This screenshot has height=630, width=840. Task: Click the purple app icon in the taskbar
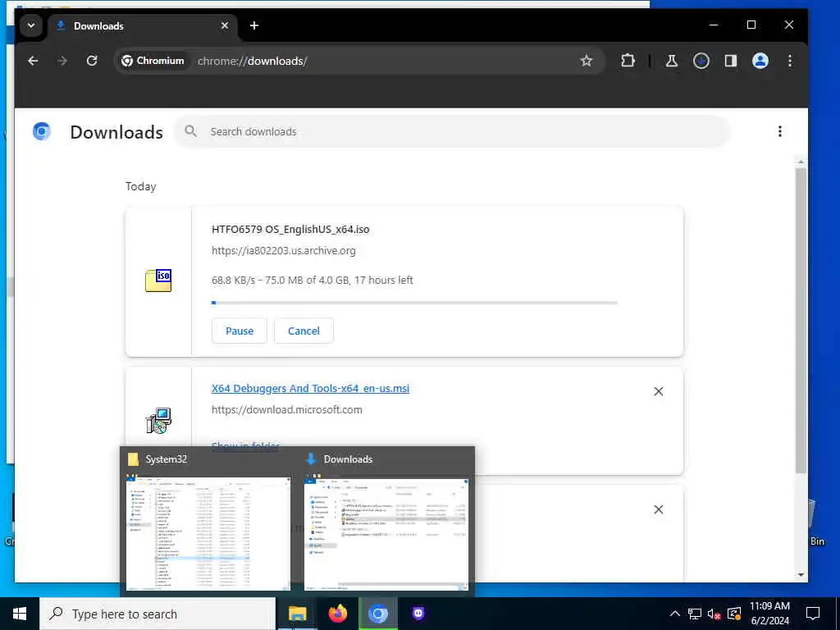pyautogui.click(x=418, y=614)
